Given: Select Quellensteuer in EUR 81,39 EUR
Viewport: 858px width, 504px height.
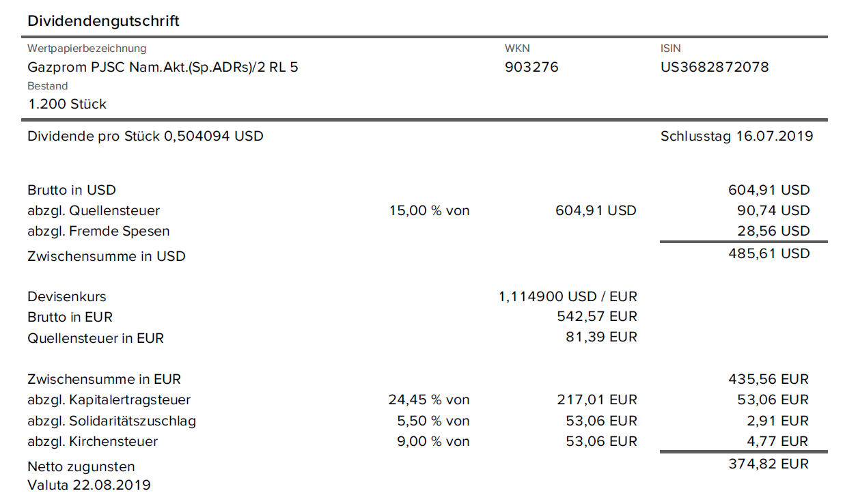Looking at the screenshot, I should (601, 337).
